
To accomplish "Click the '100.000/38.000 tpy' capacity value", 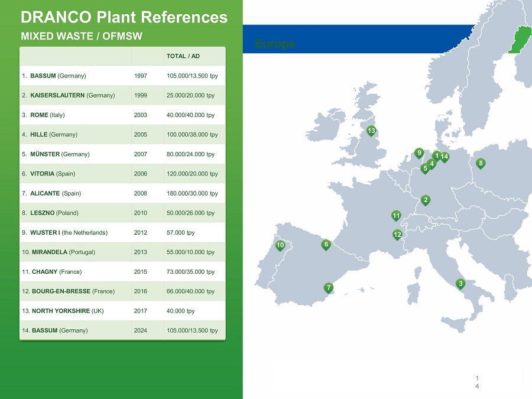I will point(192,134).
